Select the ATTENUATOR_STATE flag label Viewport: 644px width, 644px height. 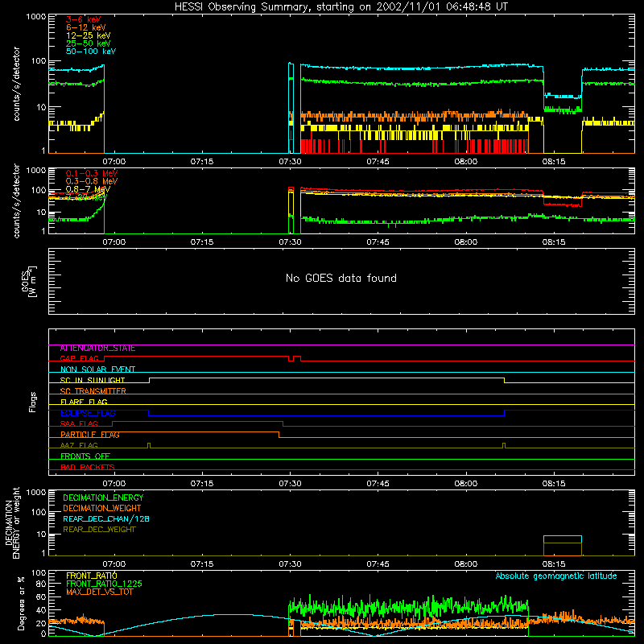click(x=97, y=349)
